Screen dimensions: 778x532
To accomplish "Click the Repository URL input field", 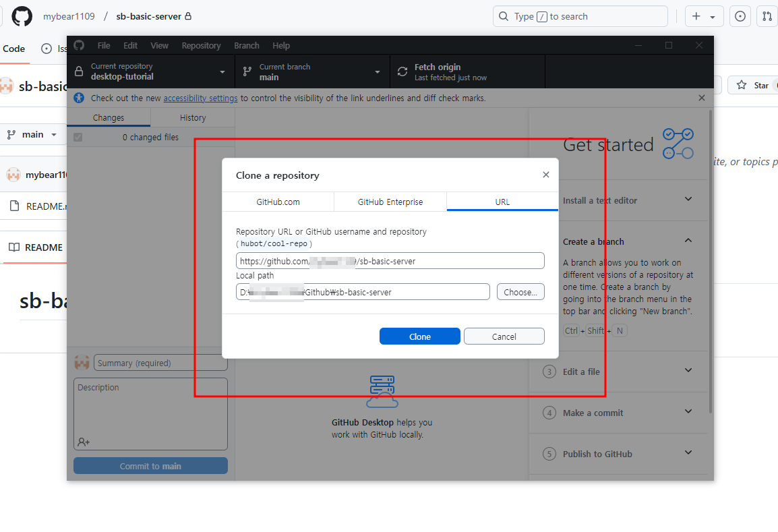I will [x=390, y=260].
